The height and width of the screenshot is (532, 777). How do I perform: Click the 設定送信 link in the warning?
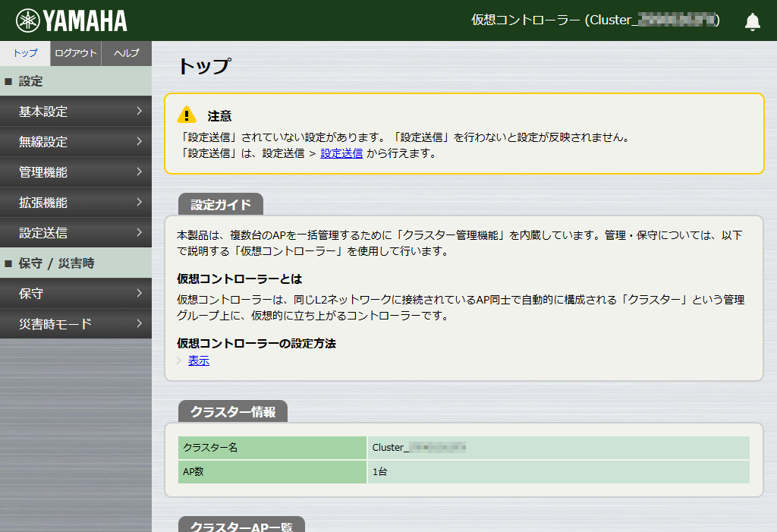tap(341, 153)
